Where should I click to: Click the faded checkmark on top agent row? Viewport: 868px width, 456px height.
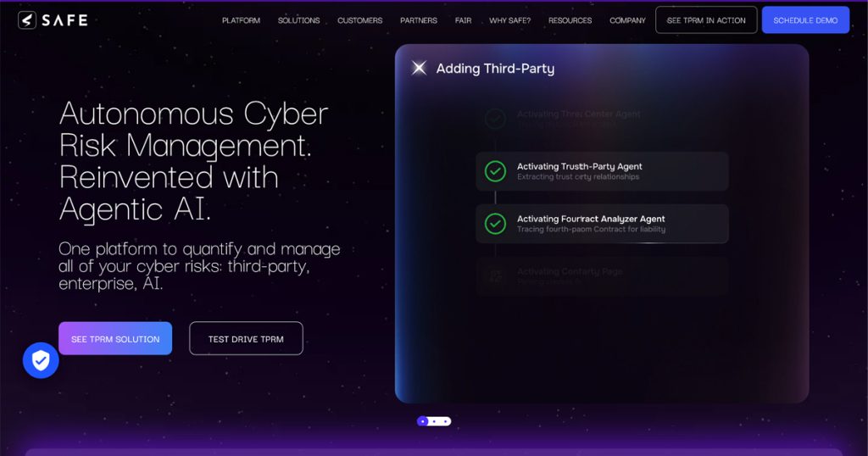pyautogui.click(x=495, y=119)
